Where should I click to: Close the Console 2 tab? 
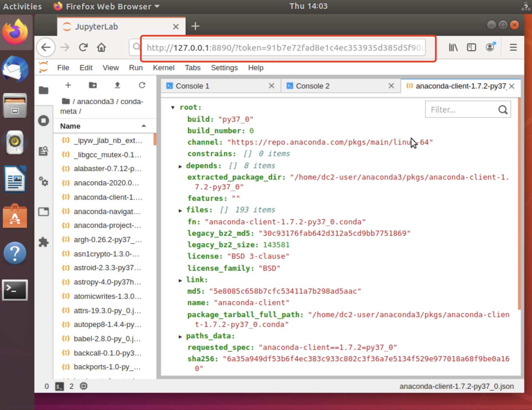(391, 86)
